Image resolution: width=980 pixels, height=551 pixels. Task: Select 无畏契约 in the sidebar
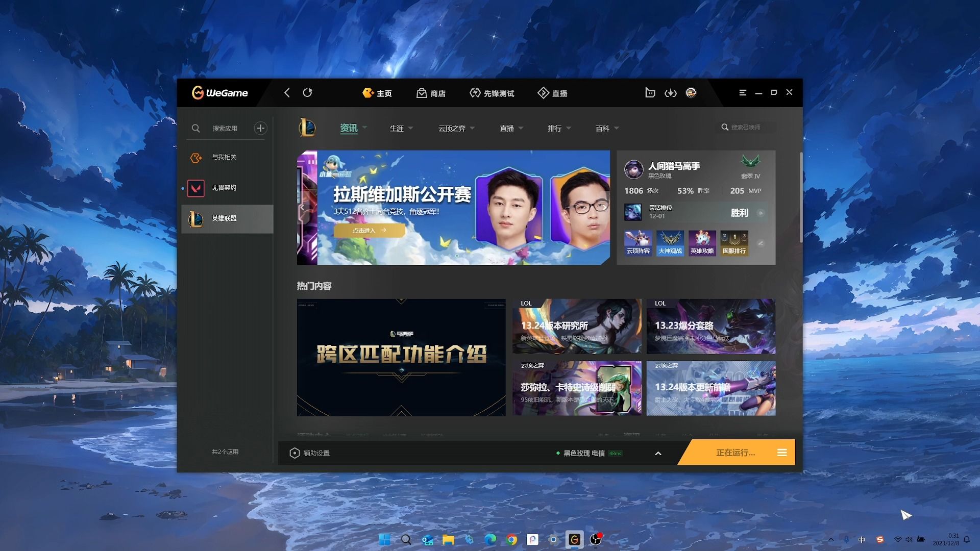[x=227, y=188]
